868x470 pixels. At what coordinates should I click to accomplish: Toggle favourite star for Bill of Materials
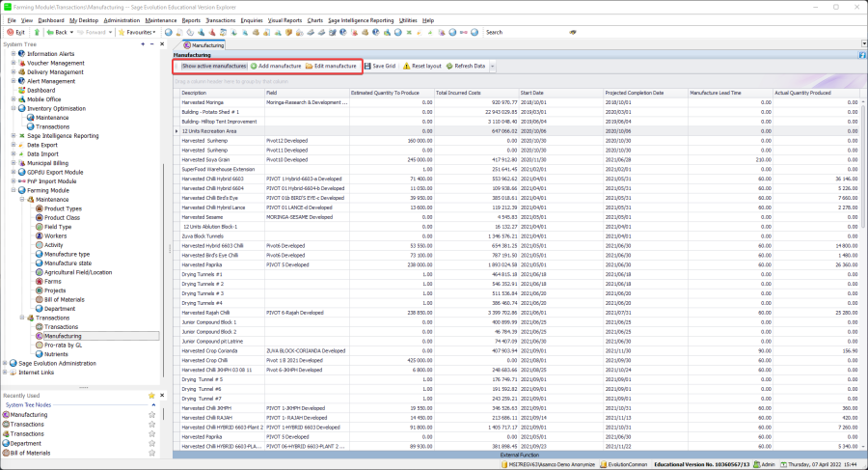coord(151,453)
